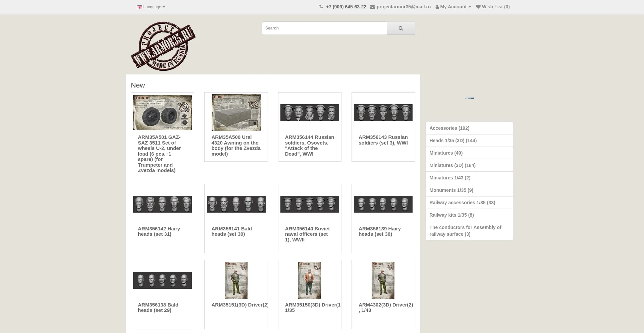The height and width of the screenshot is (333, 644).
Task: Select the first slideshow pagination dot
Action: 466,98
